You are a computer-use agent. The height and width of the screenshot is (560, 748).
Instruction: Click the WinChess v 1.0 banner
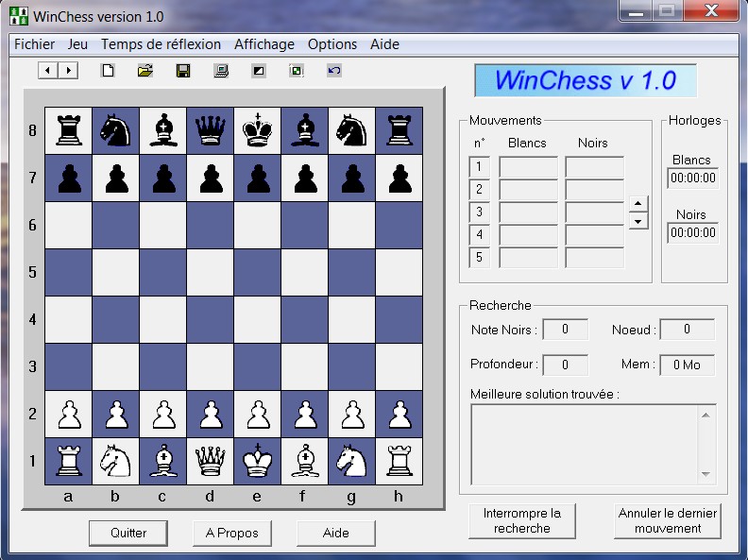point(586,80)
